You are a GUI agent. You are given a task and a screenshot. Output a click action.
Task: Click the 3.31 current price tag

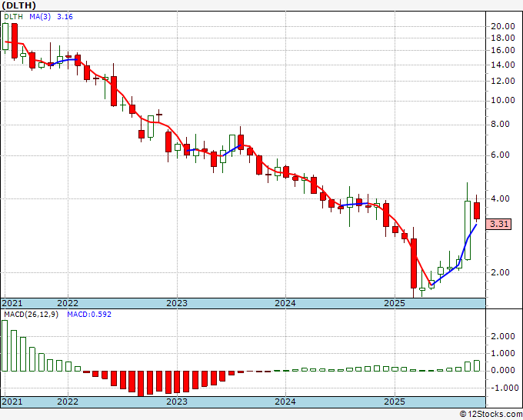(x=498, y=224)
